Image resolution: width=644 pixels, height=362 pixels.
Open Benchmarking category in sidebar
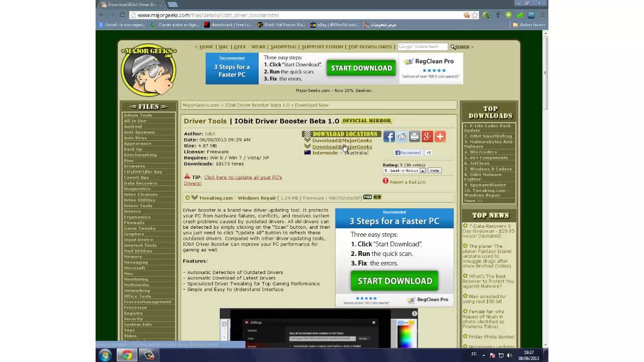pyautogui.click(x=140, y=155)
